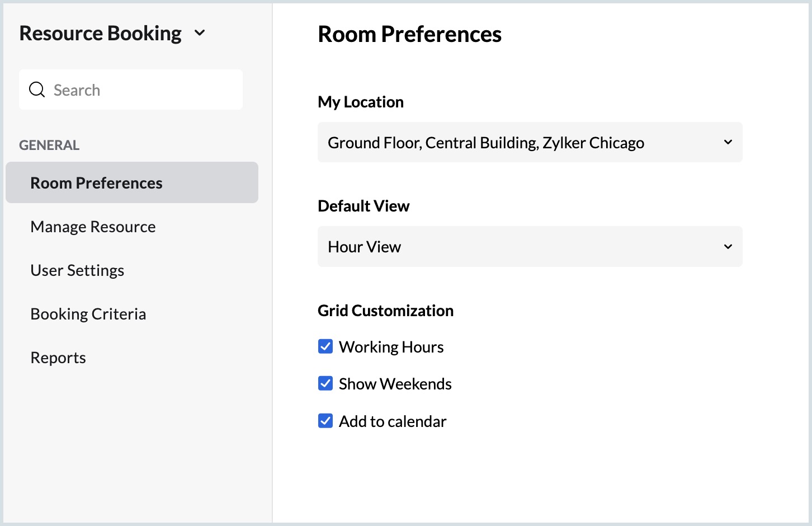Viewport: 812px width, 526px height.
Task: Click the GENERAL section header
Action: tap(49, 145)
